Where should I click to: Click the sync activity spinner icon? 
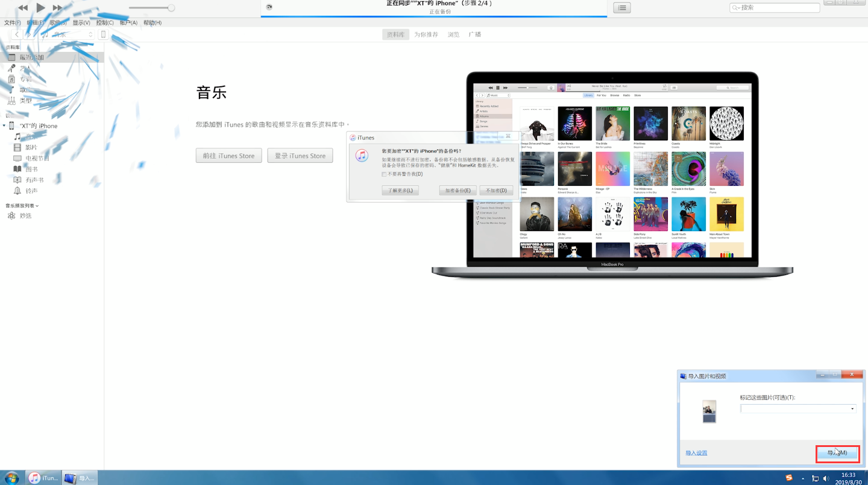click(269, 7)
